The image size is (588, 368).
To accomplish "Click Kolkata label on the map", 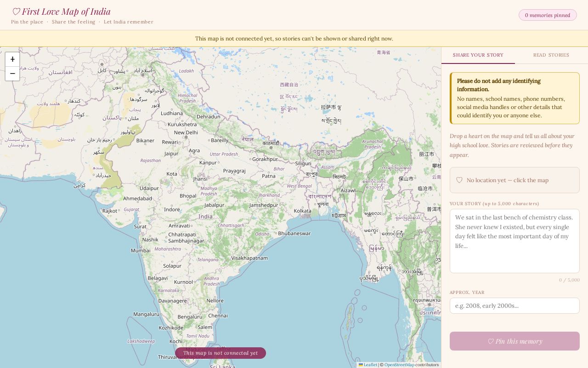I will coord(302,211).
